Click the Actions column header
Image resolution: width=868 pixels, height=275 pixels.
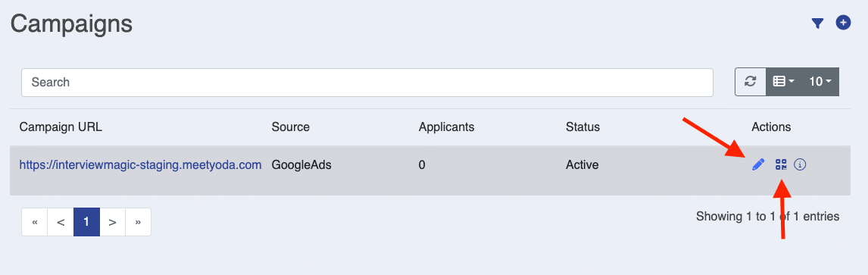click(771, 127)
